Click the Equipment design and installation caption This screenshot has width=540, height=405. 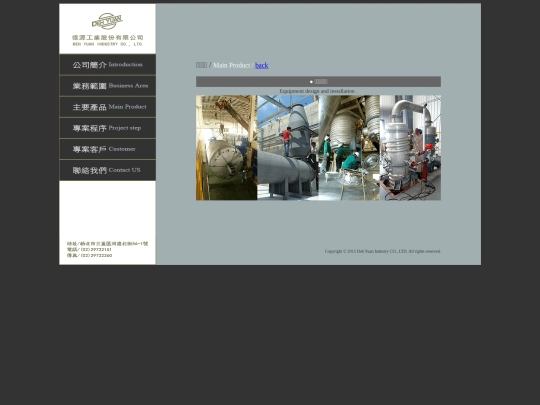coord(318,91)
